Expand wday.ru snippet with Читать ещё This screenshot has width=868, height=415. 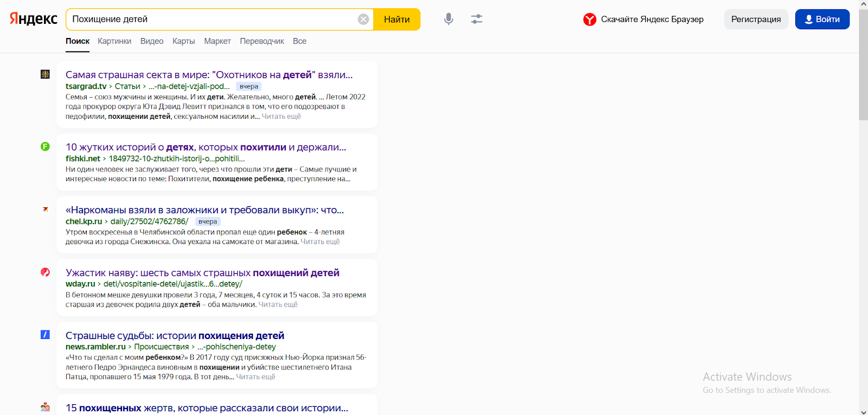[278, 305]
